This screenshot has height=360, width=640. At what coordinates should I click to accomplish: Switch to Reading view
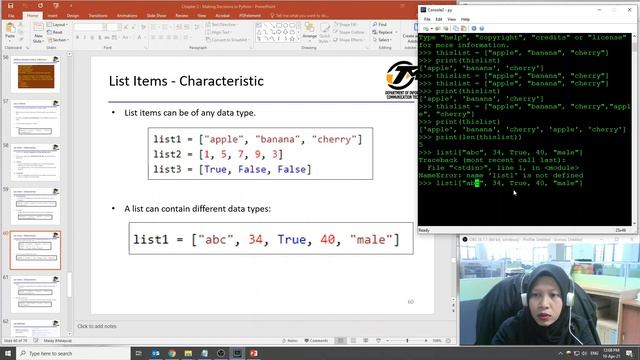(x=366, y=340)
